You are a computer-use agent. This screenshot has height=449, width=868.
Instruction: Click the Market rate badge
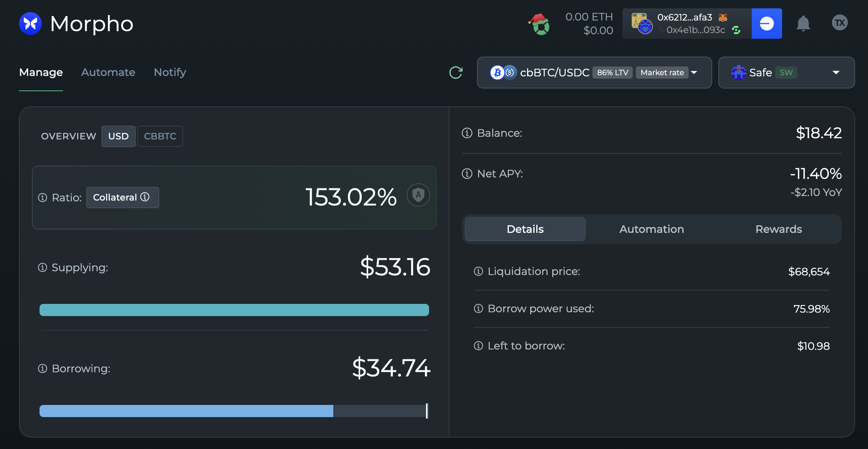click(x=662, y=73)
